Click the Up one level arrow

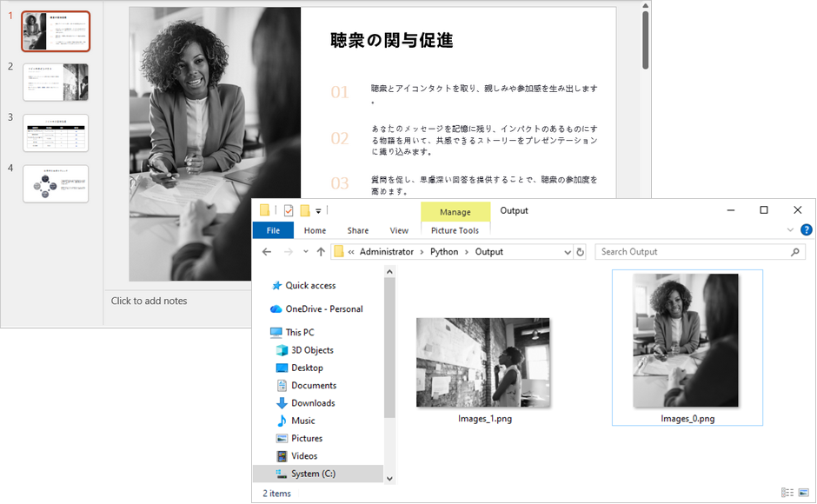(321, 252)
